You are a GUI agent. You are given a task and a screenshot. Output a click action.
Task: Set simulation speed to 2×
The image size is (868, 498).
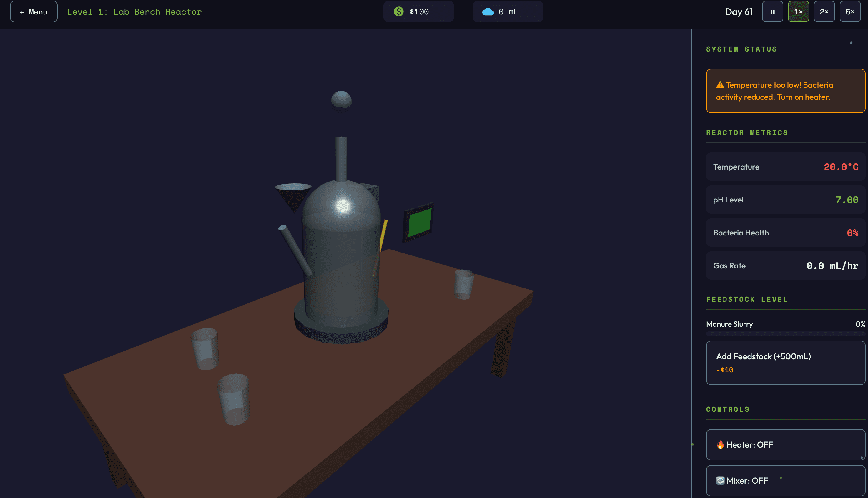point(824,12)
